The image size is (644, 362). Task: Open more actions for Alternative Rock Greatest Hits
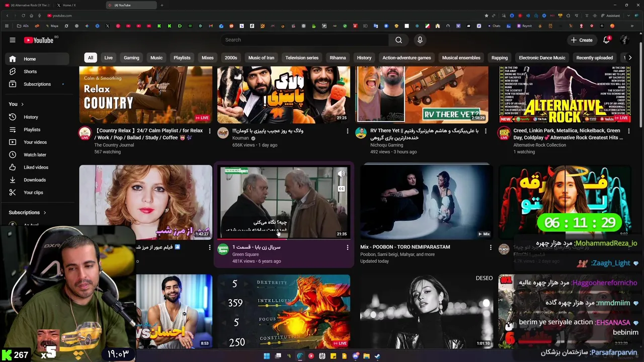tap(628, 131)
